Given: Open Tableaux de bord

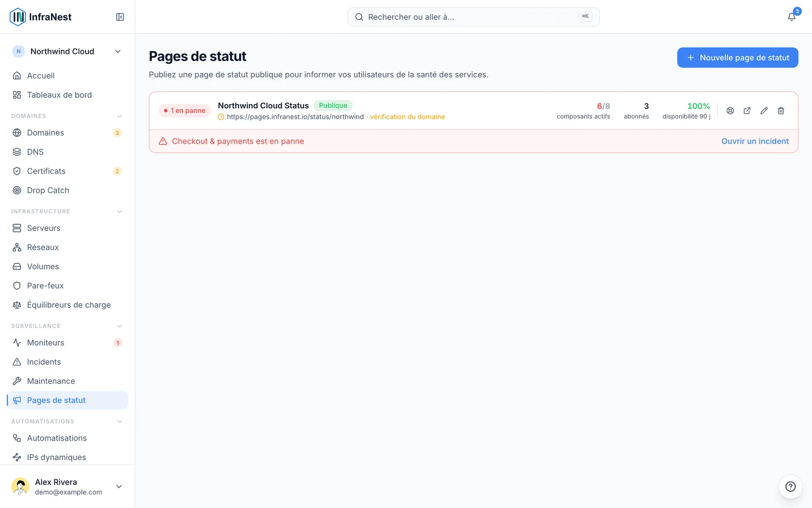Looking at the screenshot, I should 67,95.
